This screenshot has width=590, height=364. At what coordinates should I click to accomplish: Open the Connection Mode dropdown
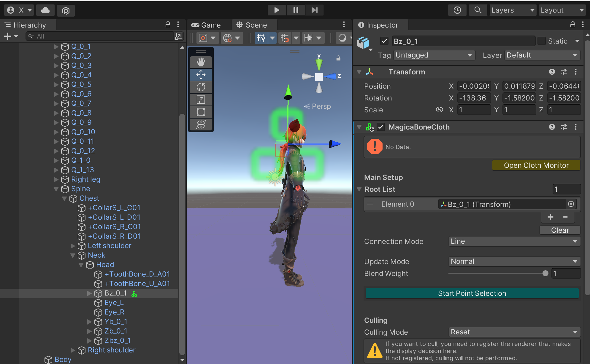coord(514,241)
